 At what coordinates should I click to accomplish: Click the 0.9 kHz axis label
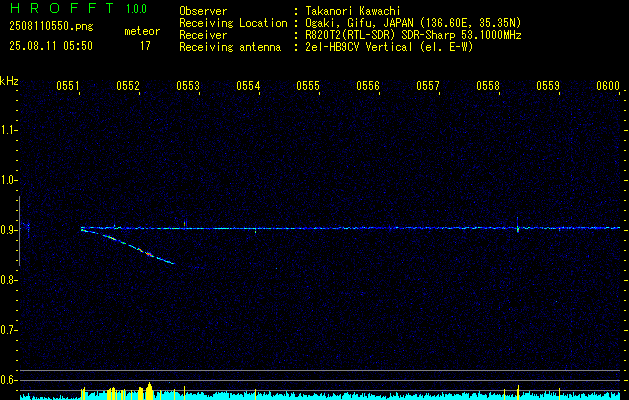8,230
